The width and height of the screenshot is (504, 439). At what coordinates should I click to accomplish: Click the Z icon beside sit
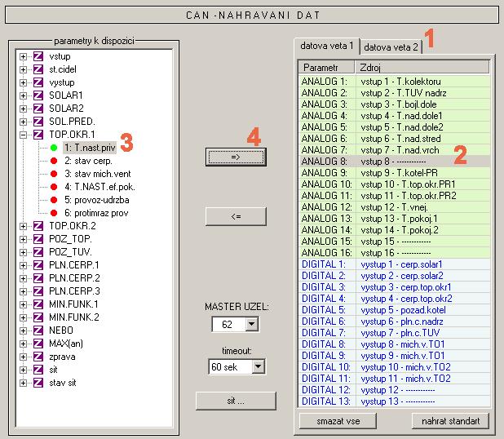(38, 370)
